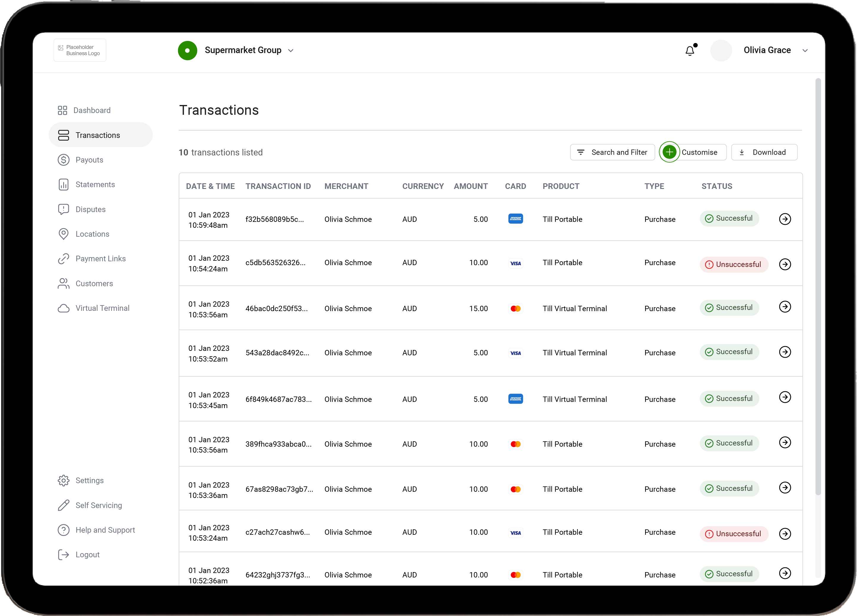Click the Visa card icon at 10:54:24am
This screenshot has width=857, height=616.
coord(515,263)
